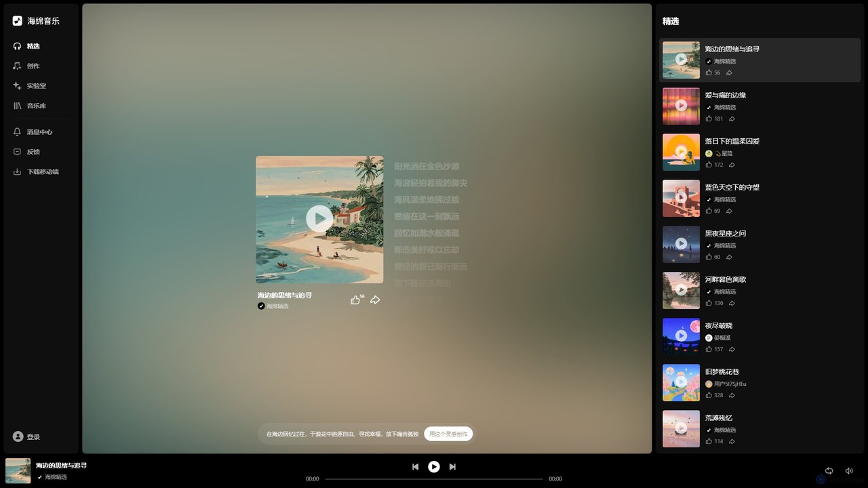Click the bottom bar album thumbnail

(x=18, y=470)
